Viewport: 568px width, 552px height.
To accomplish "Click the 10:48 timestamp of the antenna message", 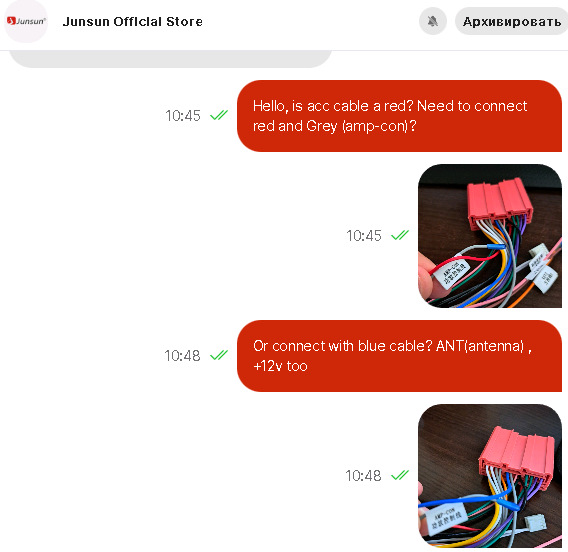I will coord(182,356).
